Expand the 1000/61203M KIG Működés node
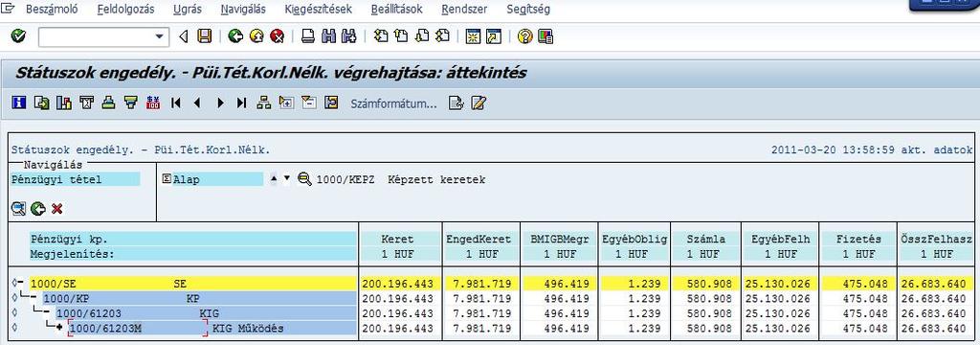Screen dimensions: 980x345 [x=59, y=328]
